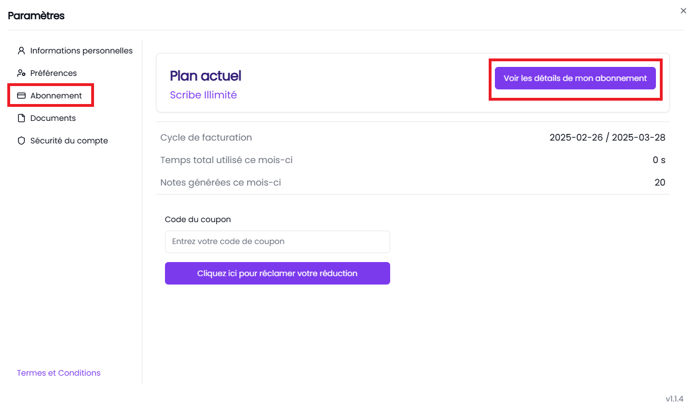Open the Documents section
This screenshot has width=688, height=406.
click(53, 118)
